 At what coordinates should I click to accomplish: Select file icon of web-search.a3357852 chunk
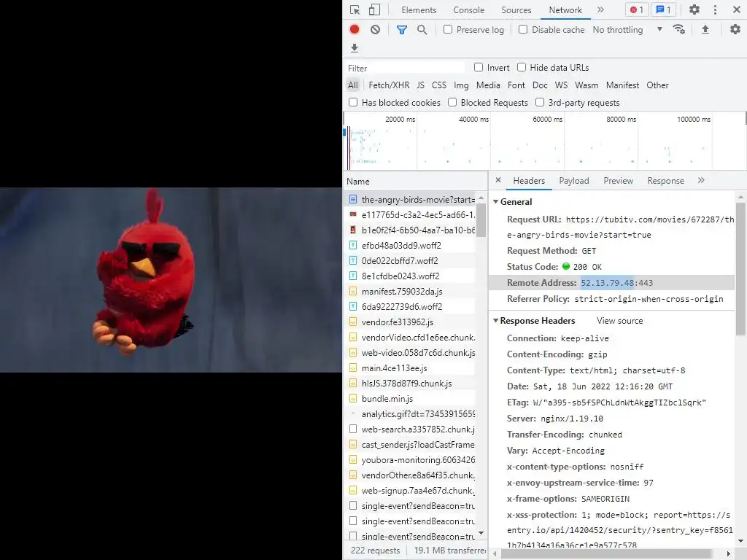pyautogui.click(x=353, y=429)
